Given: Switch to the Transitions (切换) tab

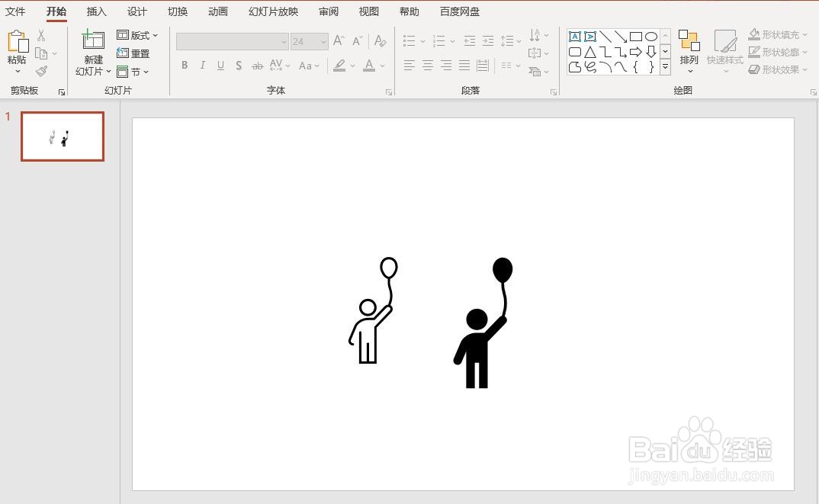Looking at the screenshot, I should (178, 11).
